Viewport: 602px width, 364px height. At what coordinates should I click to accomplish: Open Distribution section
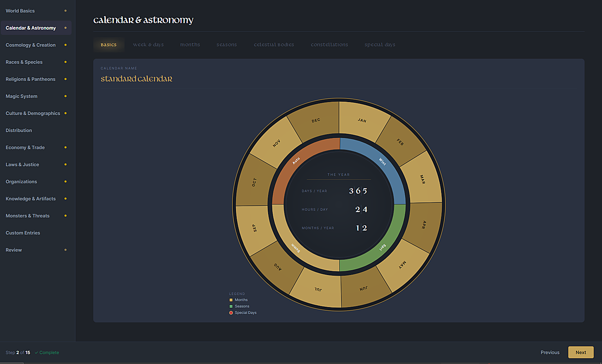tap(36, 130)
